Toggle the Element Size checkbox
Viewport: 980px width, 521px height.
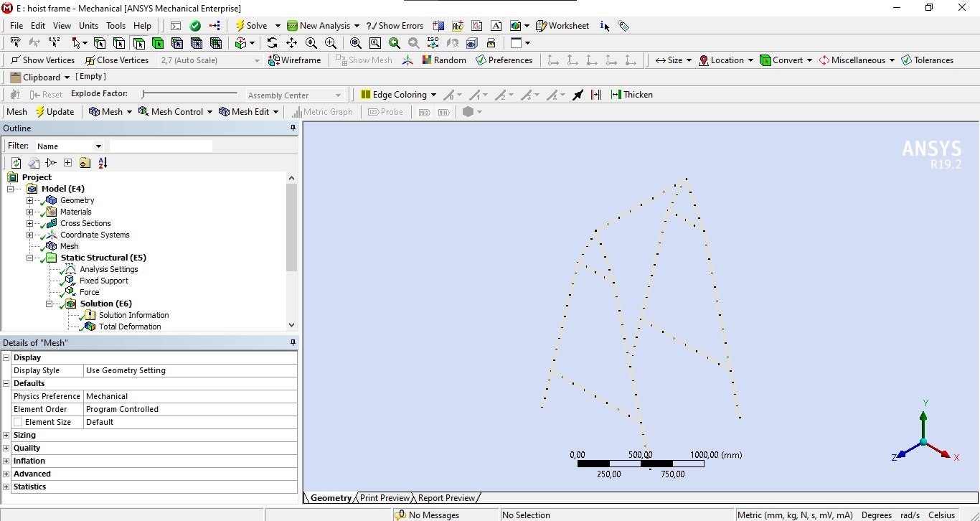click(18, 422)
